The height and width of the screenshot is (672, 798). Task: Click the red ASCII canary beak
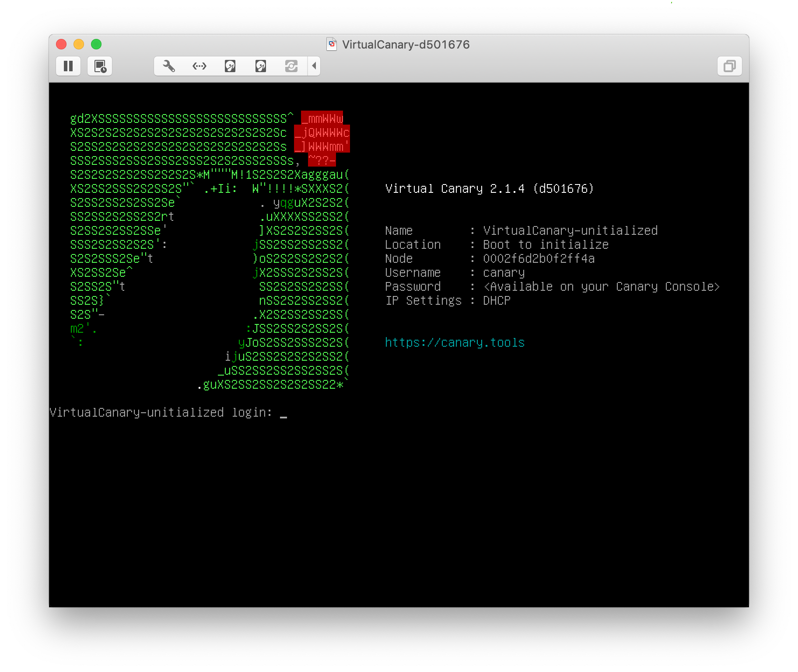pos(322,139)
